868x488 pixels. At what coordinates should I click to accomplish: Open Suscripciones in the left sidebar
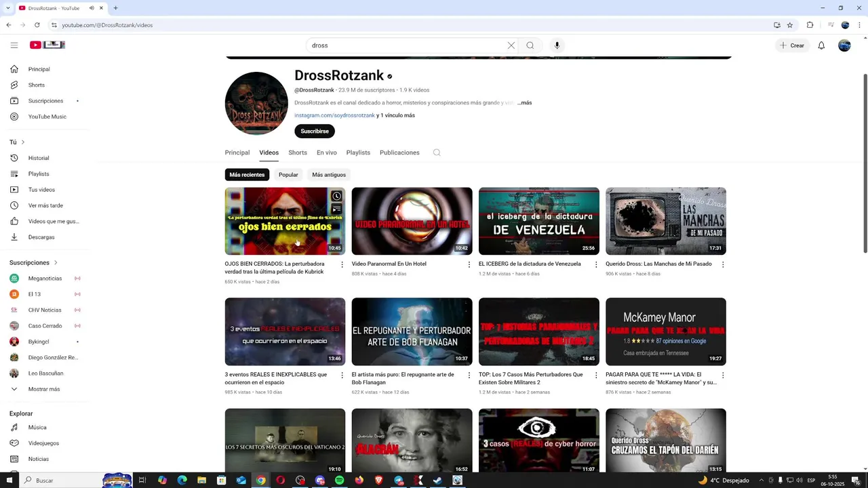click(x=47, y=101)
